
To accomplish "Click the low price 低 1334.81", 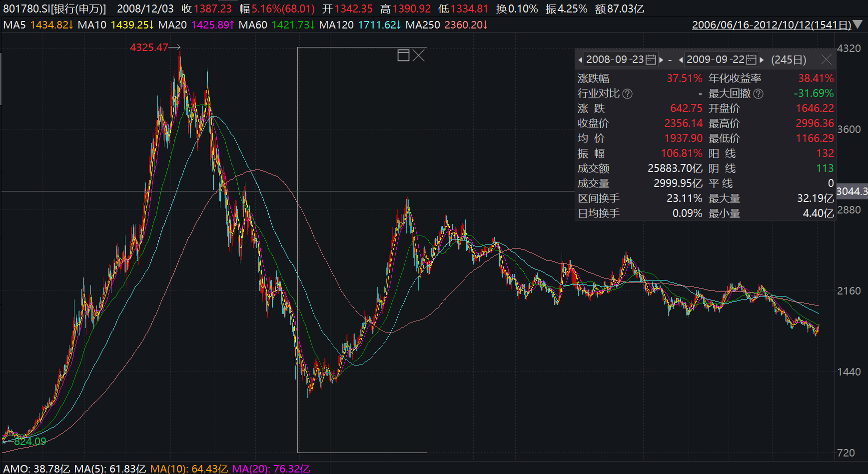I will [463, 9].
